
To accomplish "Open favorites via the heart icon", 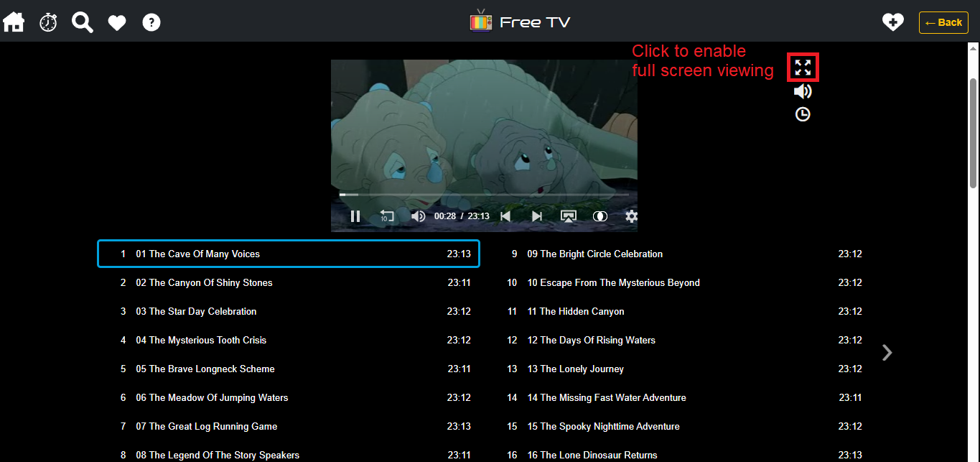I will point(117,23).
